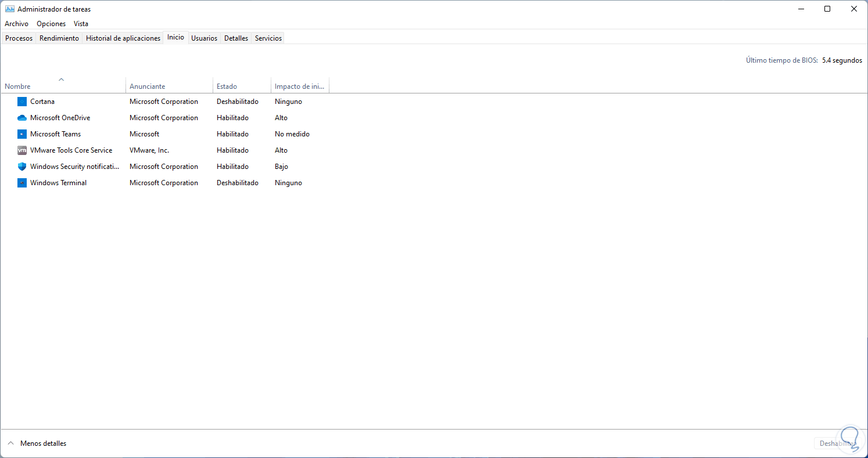Select the Windows Security notification entry
Screen dimensions: 868x458
click(74, 167)
